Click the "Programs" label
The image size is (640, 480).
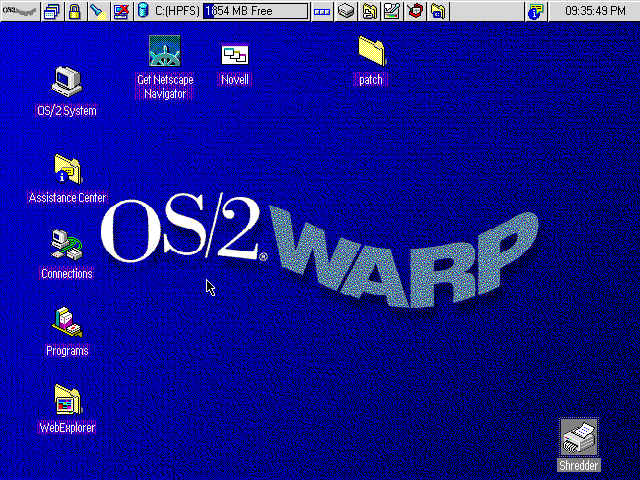67,351
